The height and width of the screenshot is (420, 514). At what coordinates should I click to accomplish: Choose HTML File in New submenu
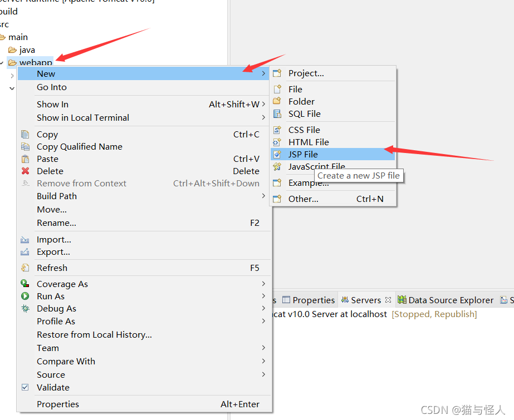click(x=332, y=142)
